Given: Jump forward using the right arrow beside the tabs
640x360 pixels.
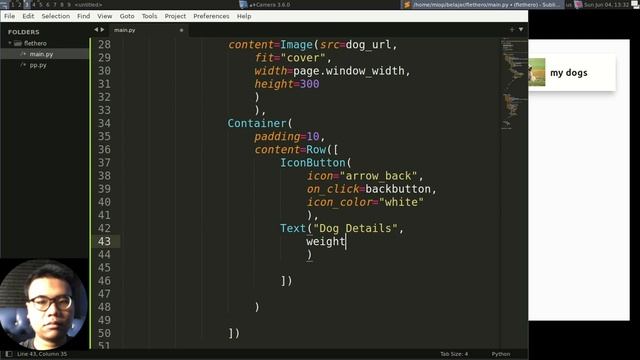Looking at the screenshot, I should (102, 30).
